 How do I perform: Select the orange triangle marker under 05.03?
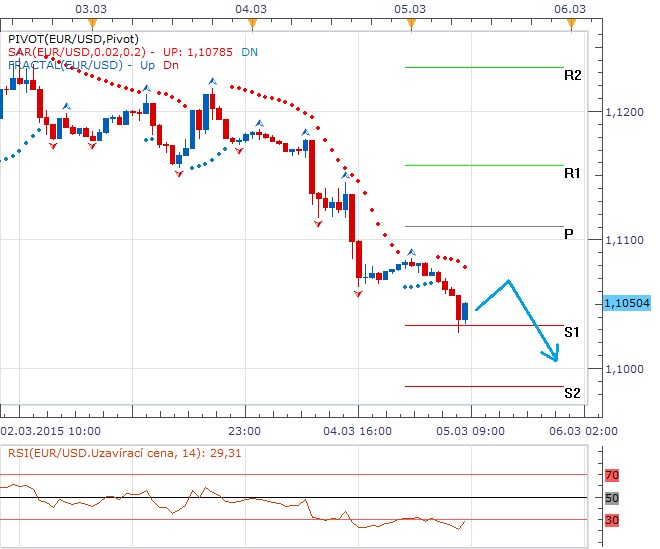tap(409, 22)
